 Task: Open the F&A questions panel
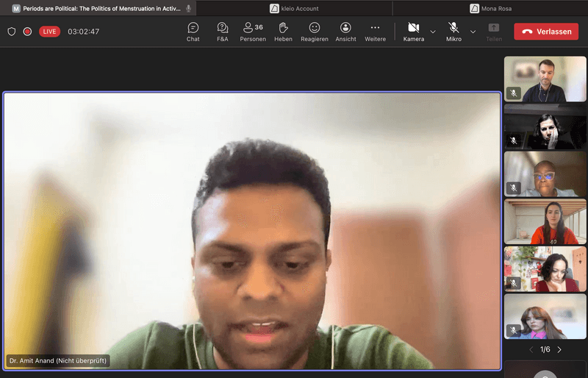[x=222, y=32]
